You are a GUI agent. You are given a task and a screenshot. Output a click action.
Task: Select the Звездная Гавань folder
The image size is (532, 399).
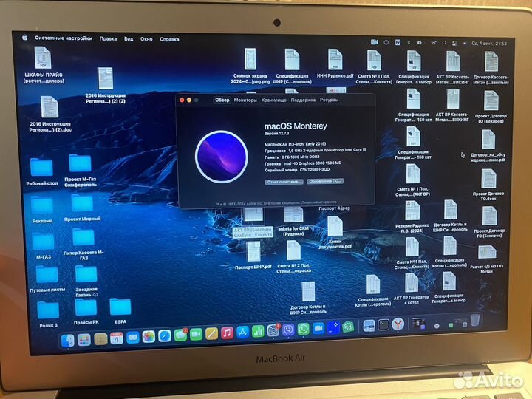pyautogui.click(x=86, y=282)
